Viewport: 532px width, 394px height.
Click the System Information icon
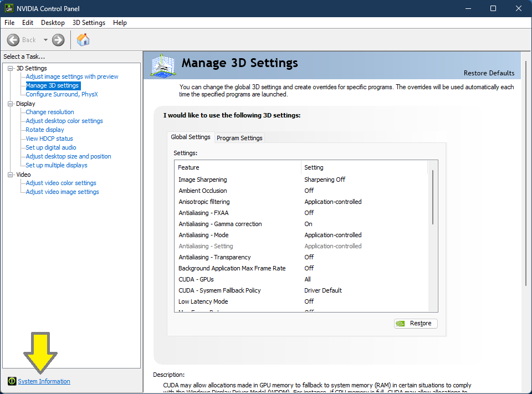pos(12,381)
